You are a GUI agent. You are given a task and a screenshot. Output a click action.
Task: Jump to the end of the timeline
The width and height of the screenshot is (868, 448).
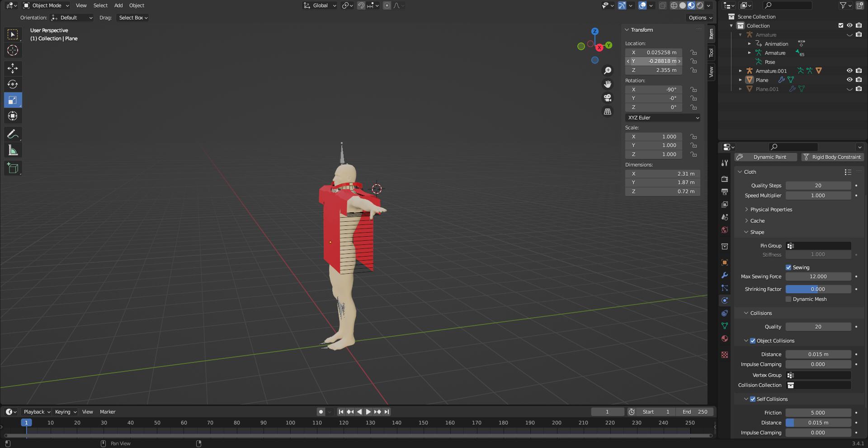387,412
